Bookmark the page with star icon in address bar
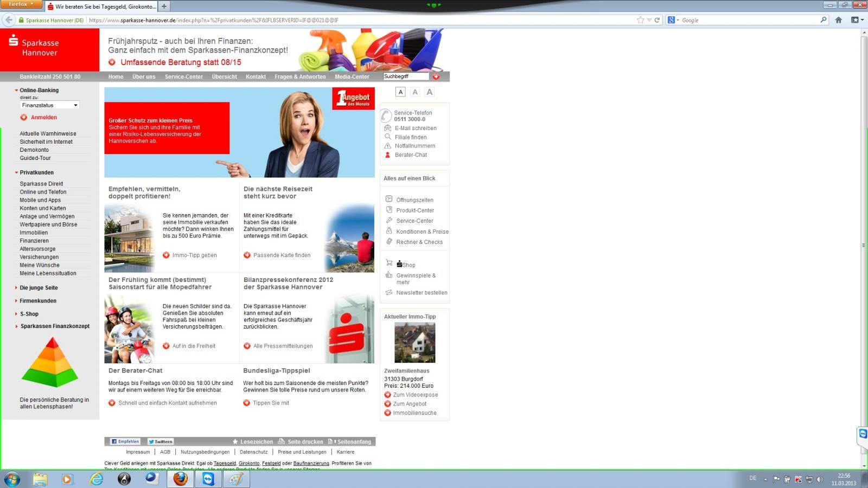 click(x=640, y=20)
